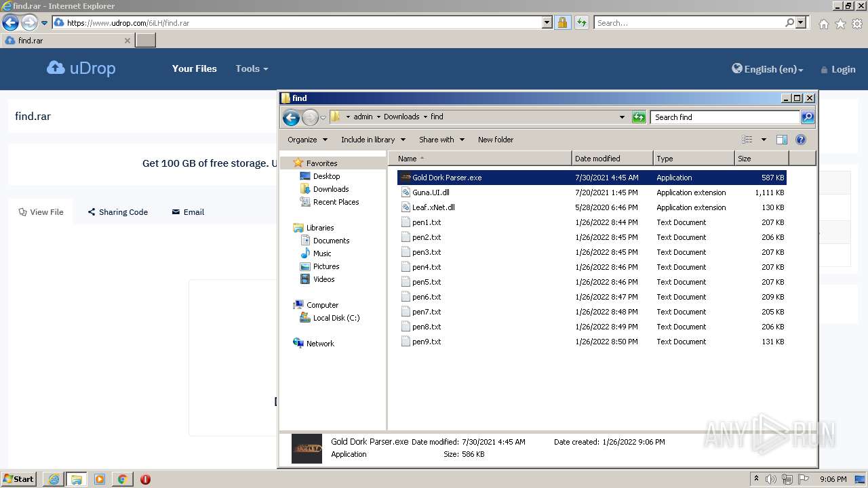
Task: Click the Explorer back navigation arrow
Action: pos(291,117)
